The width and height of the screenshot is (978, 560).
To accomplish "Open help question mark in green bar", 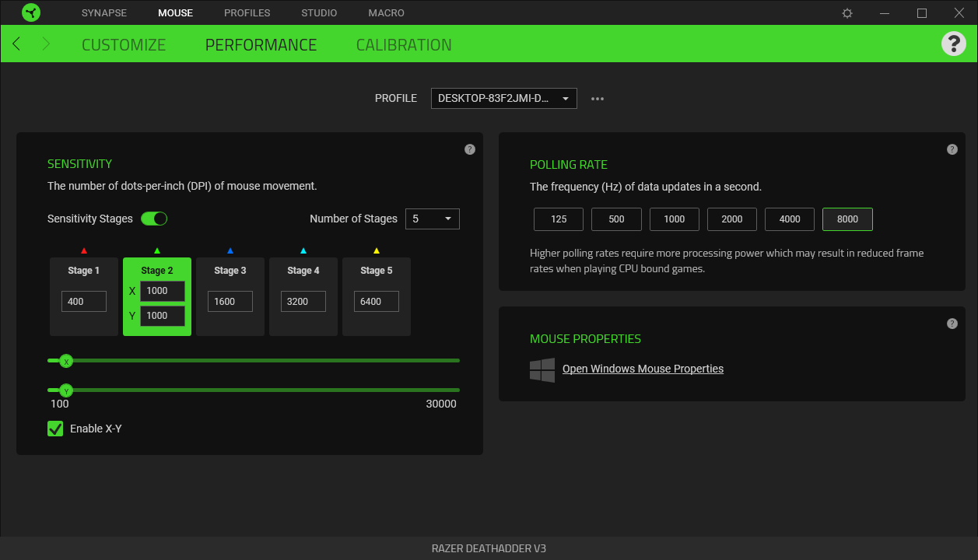I will 954,44.
